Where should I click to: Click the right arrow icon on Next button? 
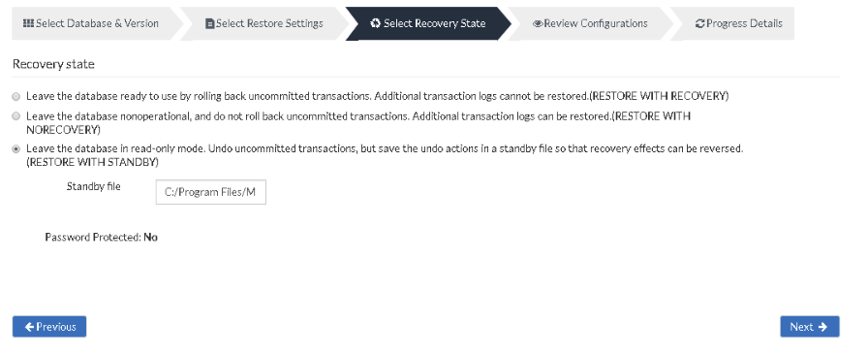tap(822, 327)
